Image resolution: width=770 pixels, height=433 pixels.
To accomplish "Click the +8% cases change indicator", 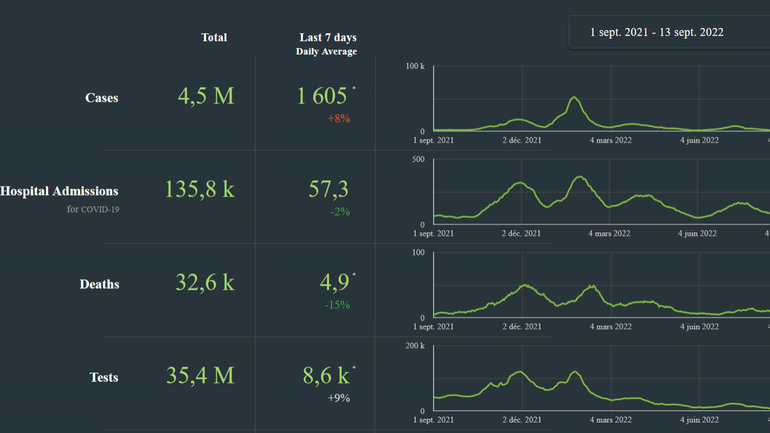I will pos(338,119).
